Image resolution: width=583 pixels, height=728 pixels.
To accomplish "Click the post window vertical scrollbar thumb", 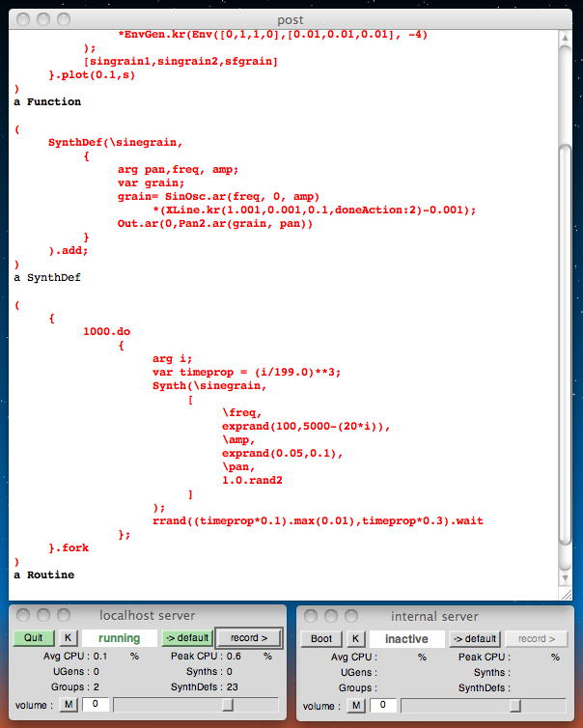I will pos(565,344).
